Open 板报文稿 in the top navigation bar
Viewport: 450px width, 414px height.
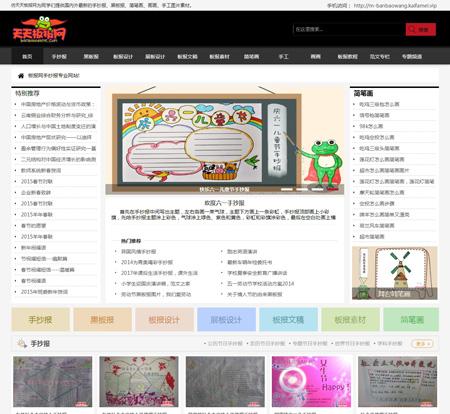pyautogui.click(x=187, y=56)
